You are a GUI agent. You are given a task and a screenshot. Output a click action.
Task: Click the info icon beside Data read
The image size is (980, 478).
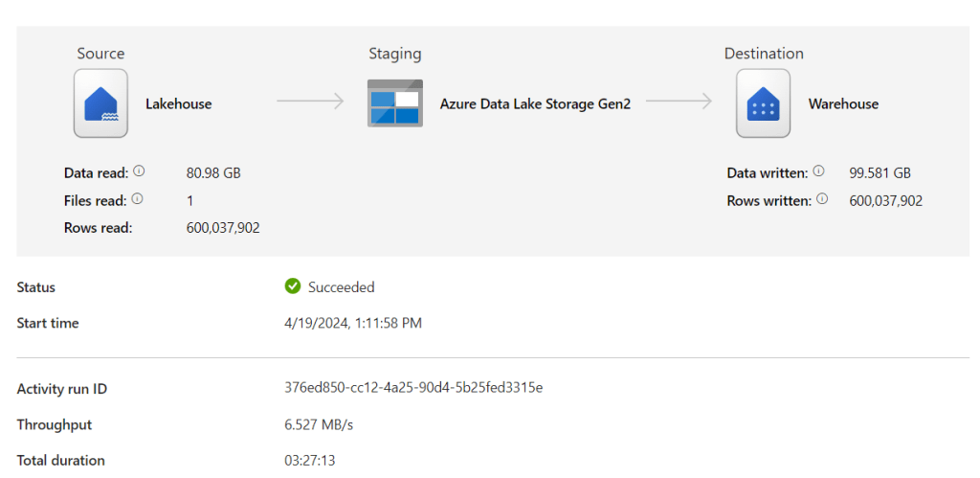[139, 171]
